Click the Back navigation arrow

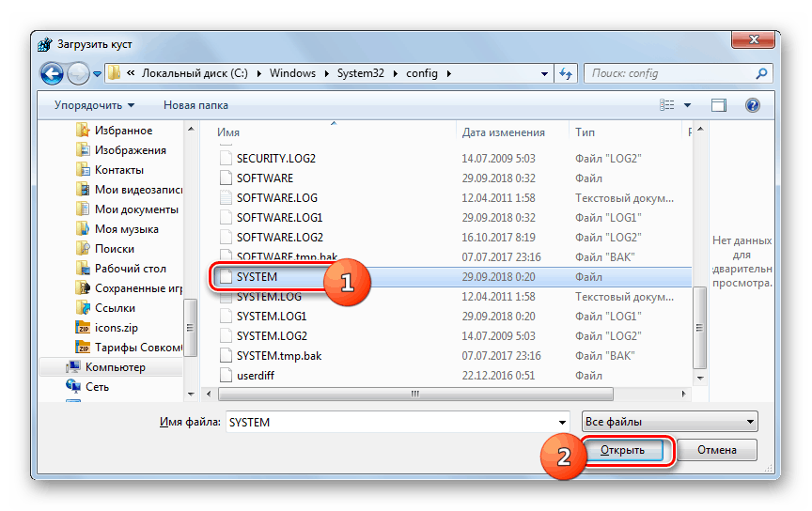coord(52,73)
